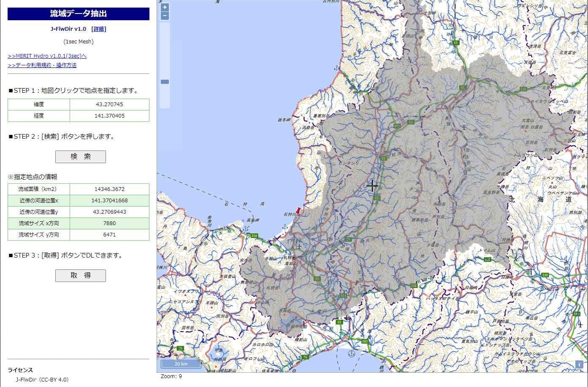The height and width of the screenshot is (387, 588).
Task: Click the 近傍の河道位置y label cell
Action: click(39, 212)
